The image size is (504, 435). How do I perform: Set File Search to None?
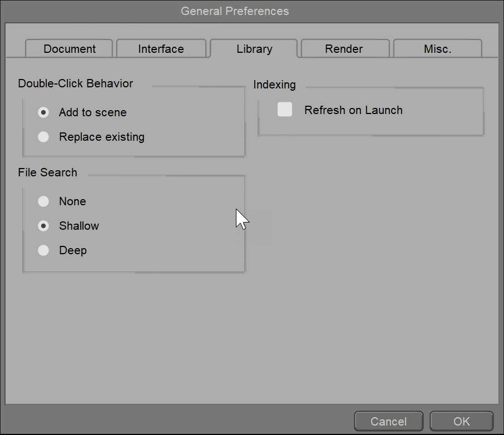43,201
